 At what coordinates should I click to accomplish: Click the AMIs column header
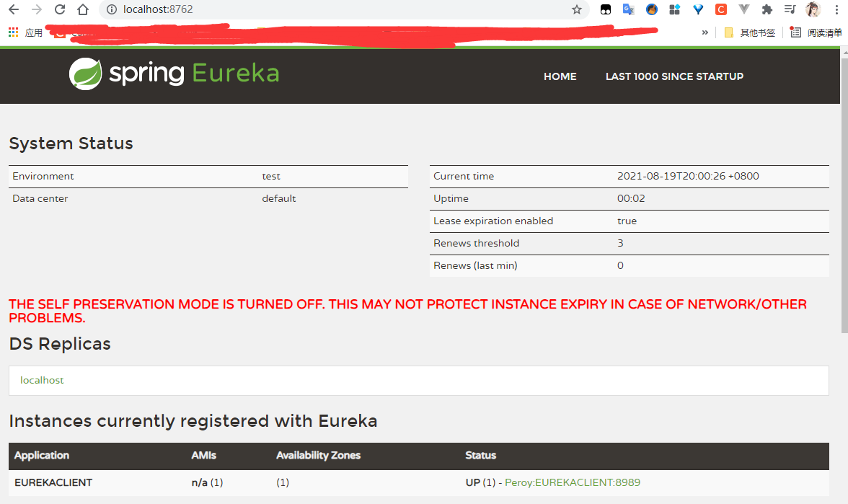(x=203, y=456)
